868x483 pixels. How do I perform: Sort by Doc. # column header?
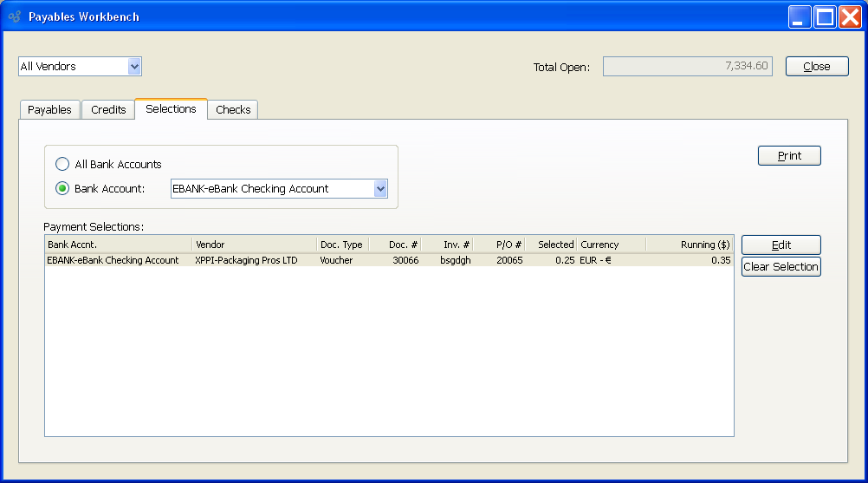pos(395,245)
